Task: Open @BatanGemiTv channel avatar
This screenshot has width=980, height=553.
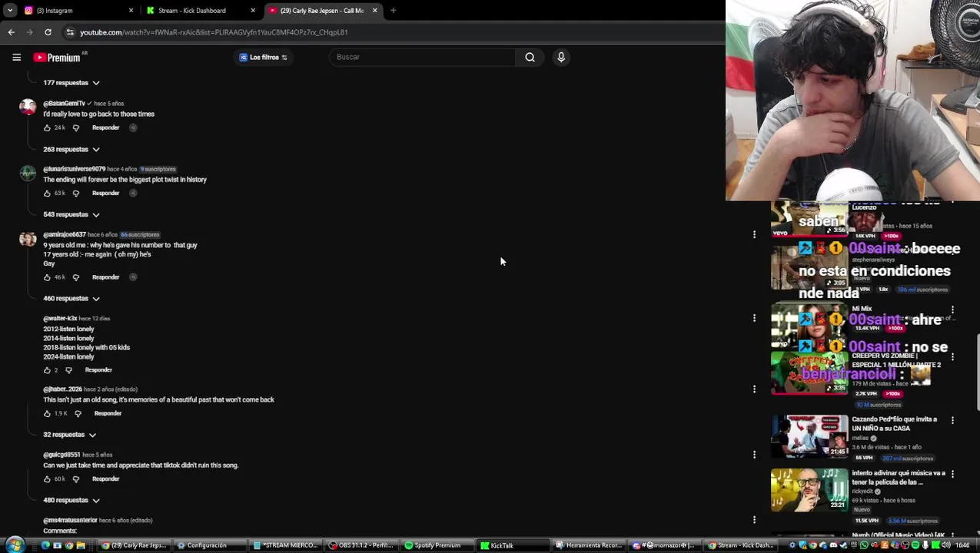Action: point(28,108)
